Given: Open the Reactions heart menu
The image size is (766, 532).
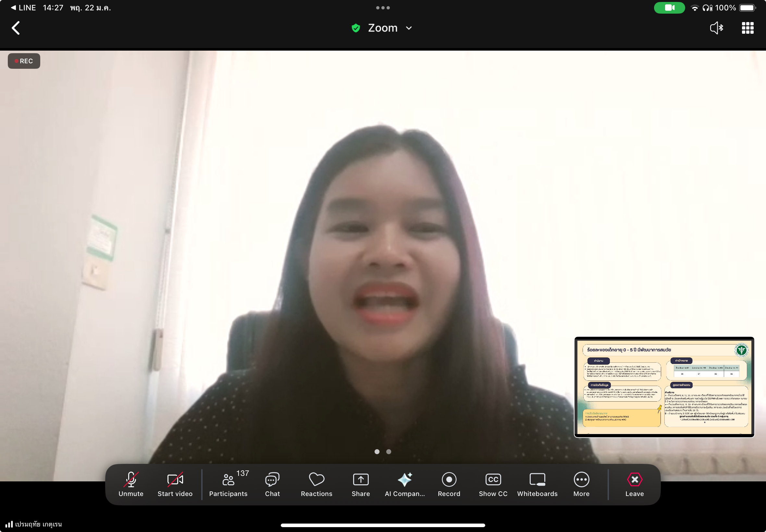Looking at the screenshot, I should [316, 484].
